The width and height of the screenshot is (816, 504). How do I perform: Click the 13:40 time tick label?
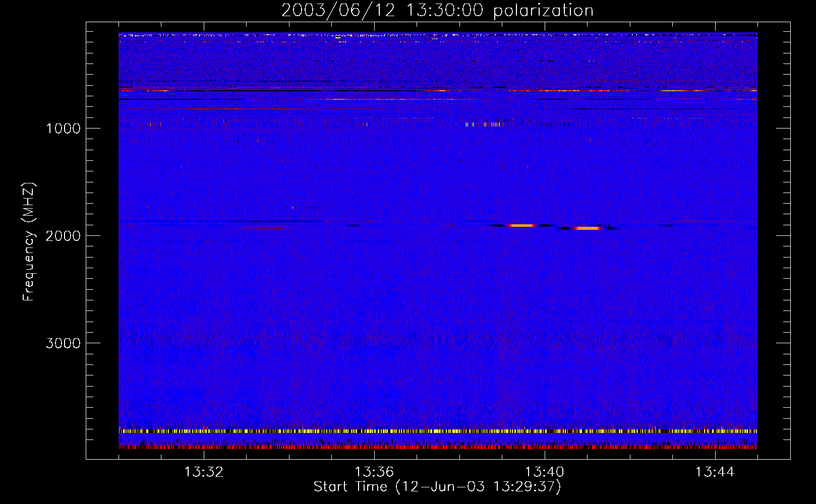coord(545,472)
